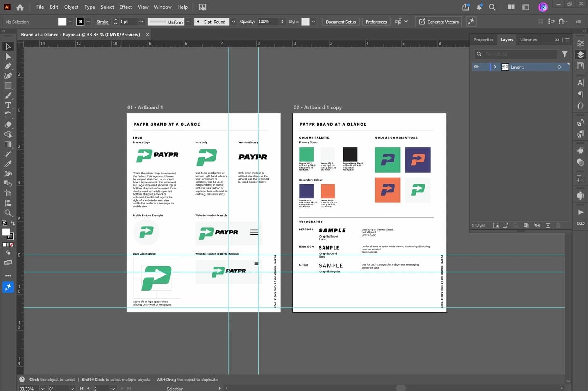Click the fill color swatch in options bar

tap(62, 22)
